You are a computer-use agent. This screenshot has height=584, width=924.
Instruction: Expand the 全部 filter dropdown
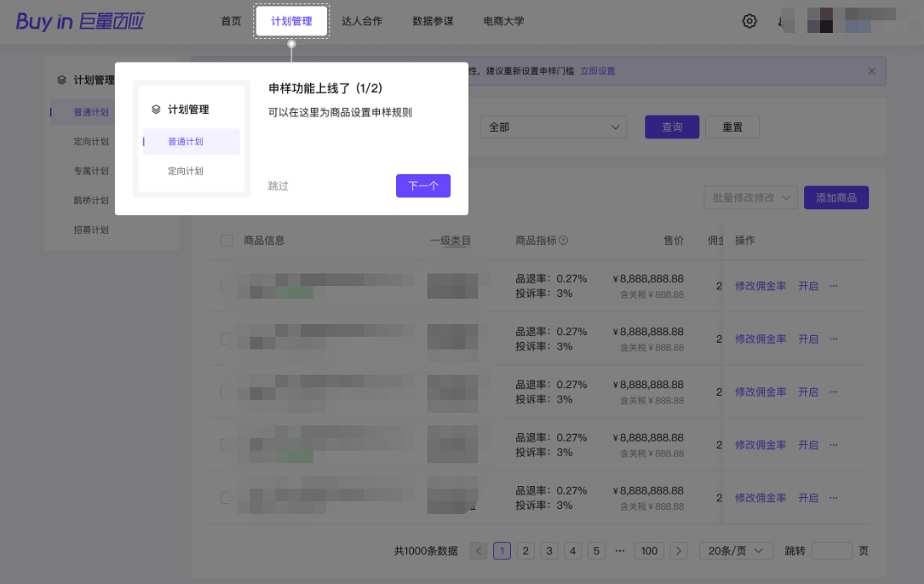[553, 127]
